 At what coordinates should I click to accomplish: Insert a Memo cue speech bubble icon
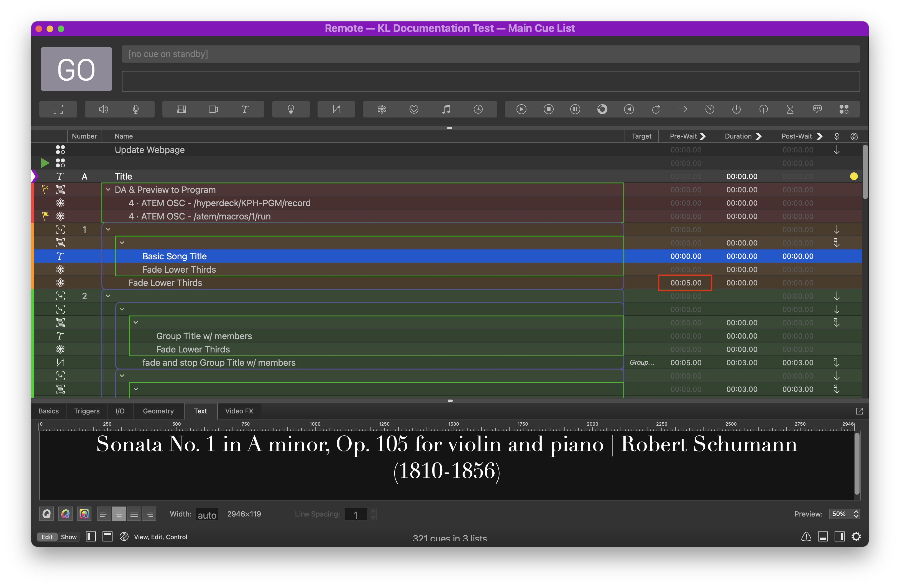[817, 109]
